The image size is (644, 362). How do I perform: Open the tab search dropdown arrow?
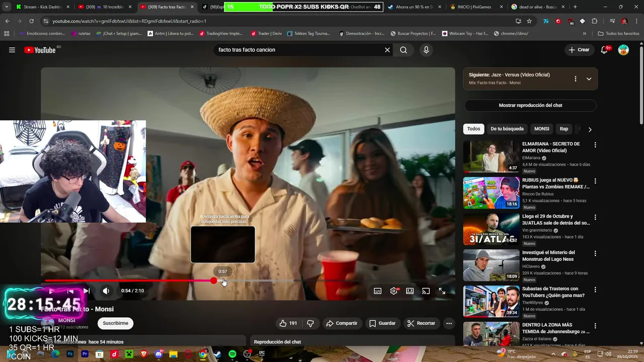(7, 7)
